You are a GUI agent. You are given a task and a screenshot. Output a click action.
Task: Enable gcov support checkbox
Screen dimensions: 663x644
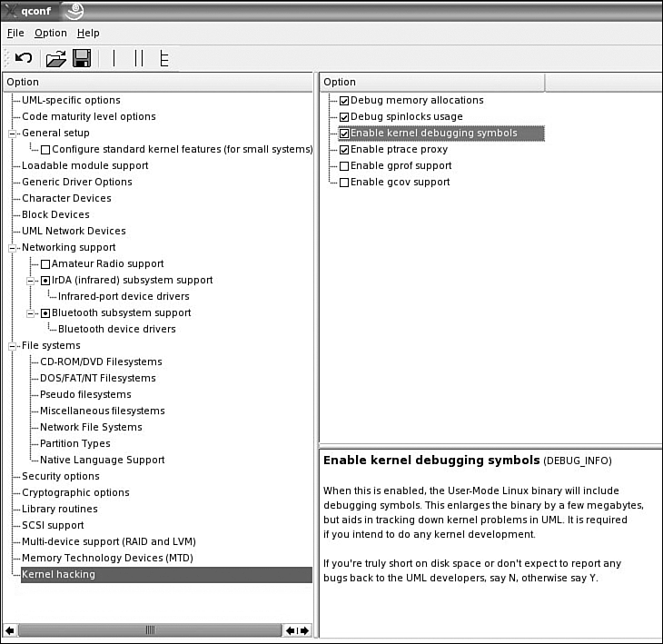(344, 183)
